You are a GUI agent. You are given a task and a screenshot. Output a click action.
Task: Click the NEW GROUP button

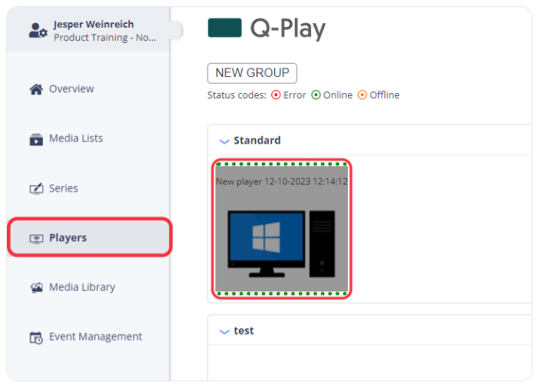(x=252, y=73)
